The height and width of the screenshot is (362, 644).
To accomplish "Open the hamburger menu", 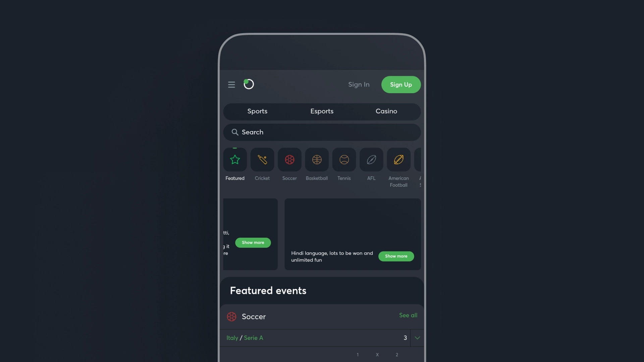I will pos(232,84).
